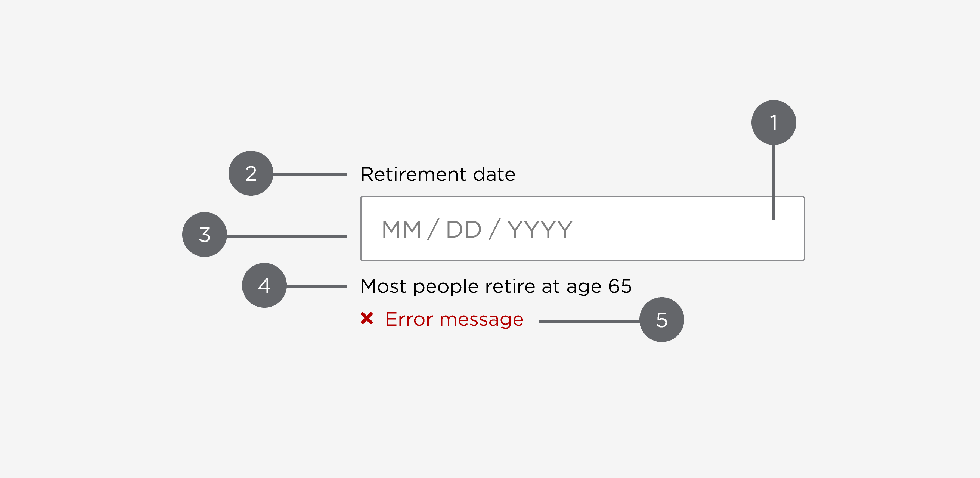Click annotation marker number 5
Screen dimensions: 980x478
point(661,319)
